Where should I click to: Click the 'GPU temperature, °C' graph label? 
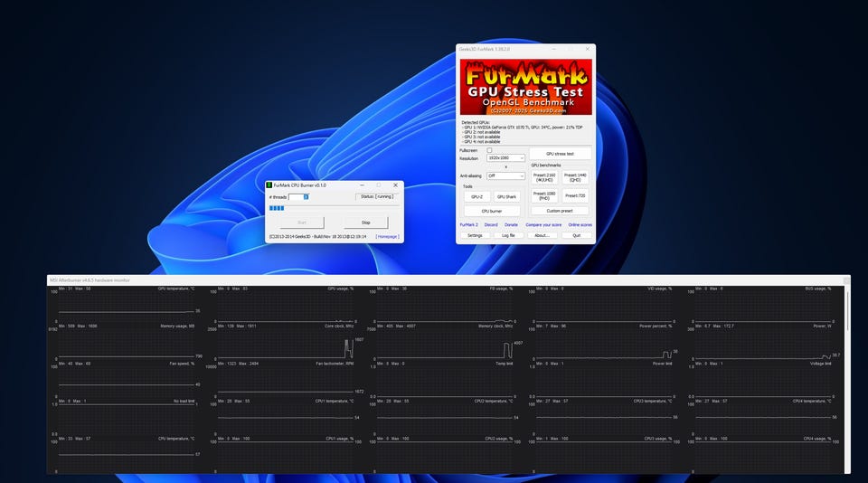[176, 289]
